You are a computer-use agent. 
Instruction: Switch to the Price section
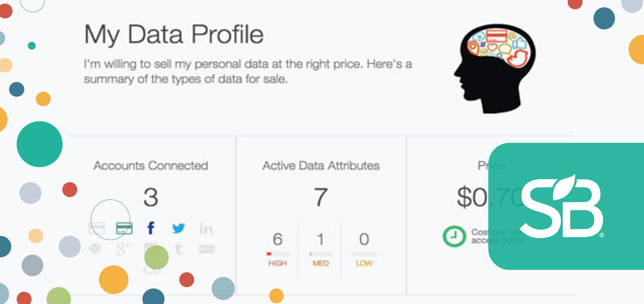[491, 165]
